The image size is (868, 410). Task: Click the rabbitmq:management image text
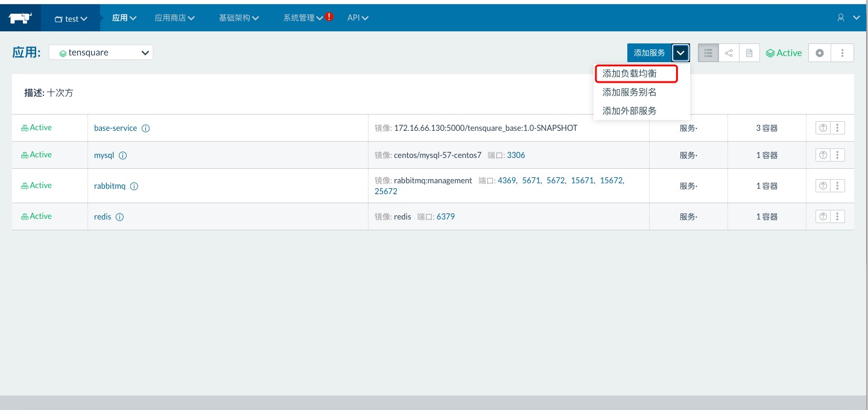click(433, 180)
